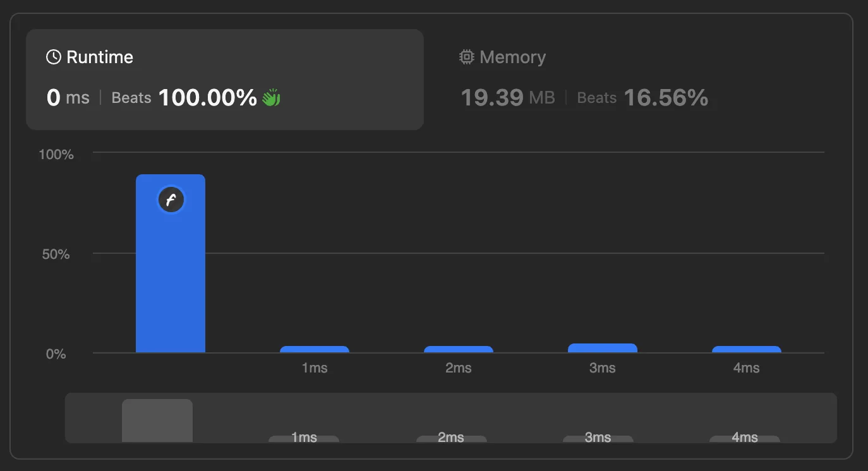868x471 pixels.
Task: Select the tall 0ms bar in chart
Action: pos(171,263)
